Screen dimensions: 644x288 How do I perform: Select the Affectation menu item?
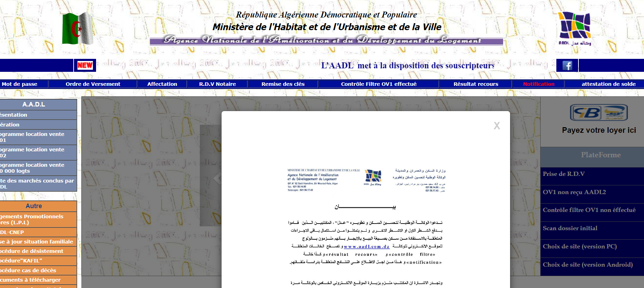pos(162,84)
